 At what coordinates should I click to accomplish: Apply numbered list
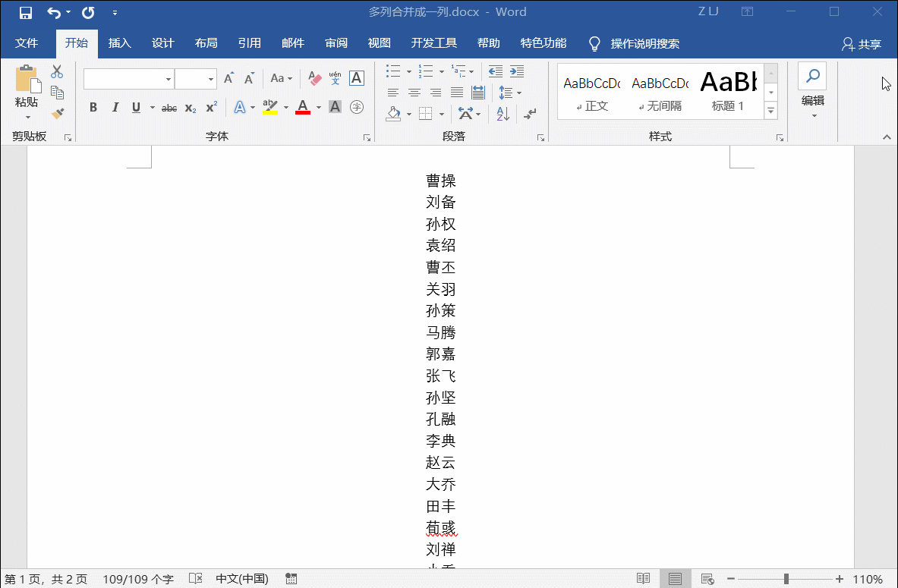tap(426, 71)
